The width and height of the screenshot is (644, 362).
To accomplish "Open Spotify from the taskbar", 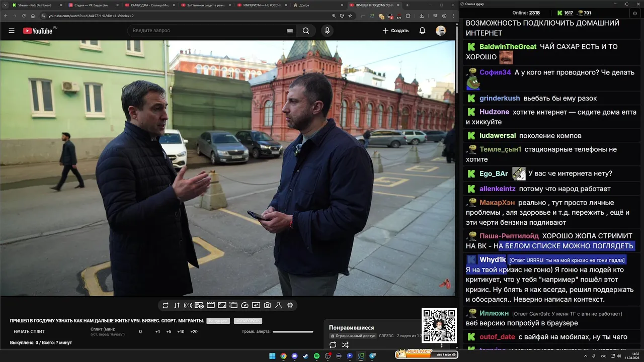I will coord(316,356).
